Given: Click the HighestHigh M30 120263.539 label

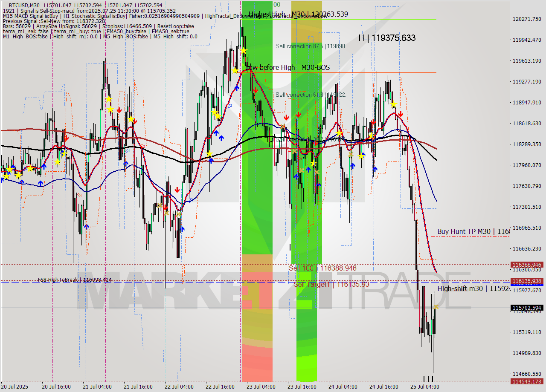Looking at the screenshot, I should click(x=298, y=14).
